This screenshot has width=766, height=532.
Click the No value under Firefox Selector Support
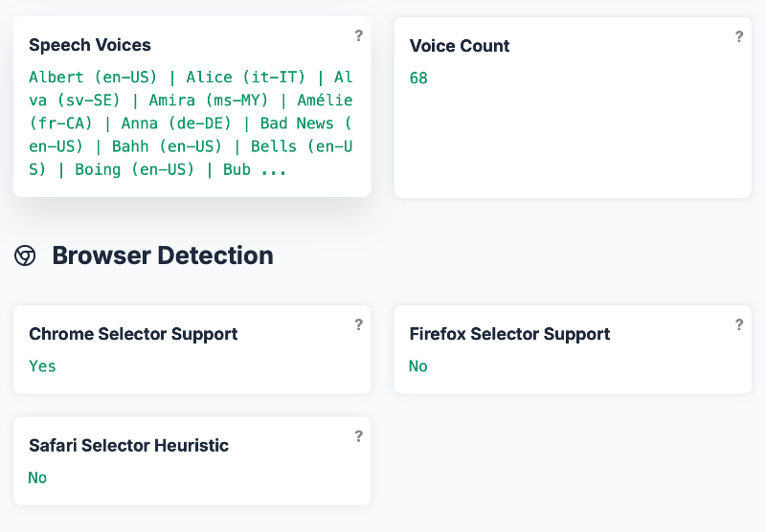coord(417,366)
